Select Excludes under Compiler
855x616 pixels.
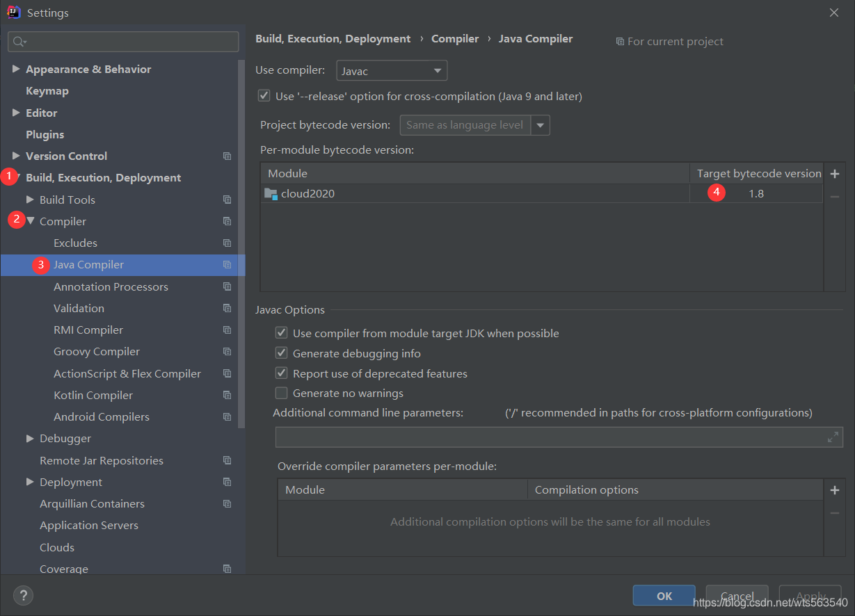[76, 243]
